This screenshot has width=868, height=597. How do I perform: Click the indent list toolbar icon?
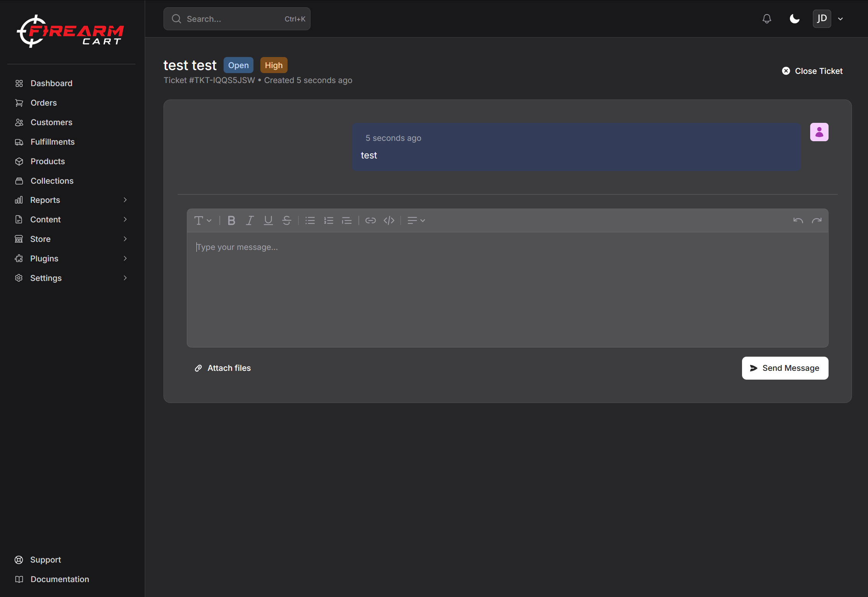(347, 220)
